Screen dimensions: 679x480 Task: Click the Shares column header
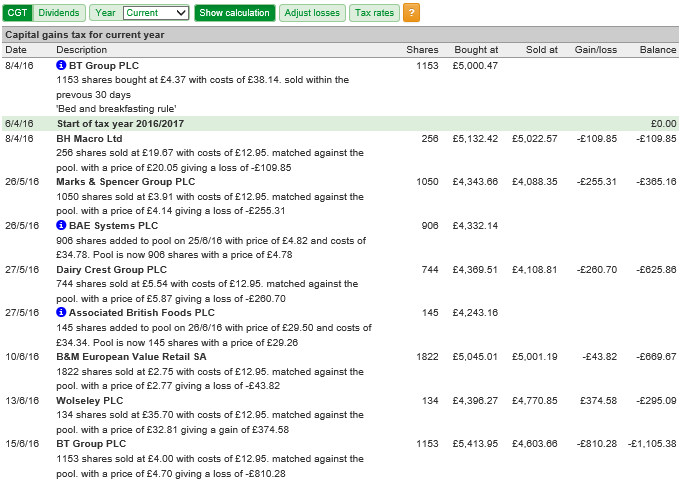pyautogui.click(x=422, y=50)
